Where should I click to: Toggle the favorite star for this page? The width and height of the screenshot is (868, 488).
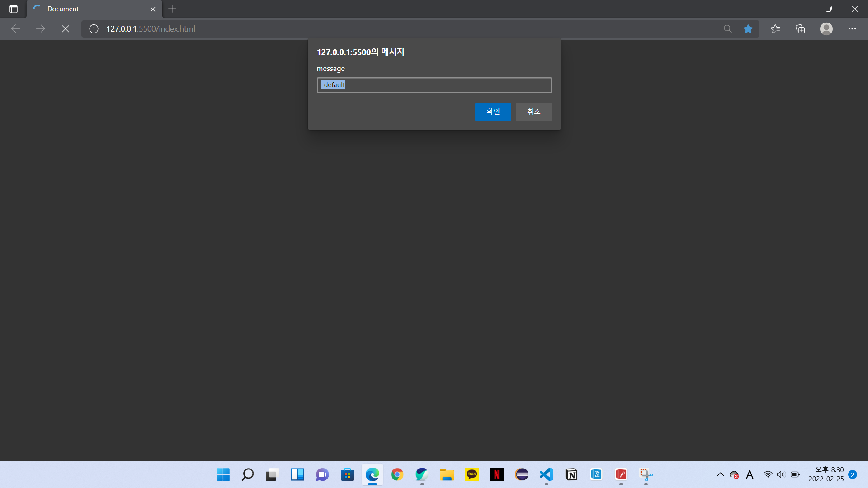pos(748,29)
